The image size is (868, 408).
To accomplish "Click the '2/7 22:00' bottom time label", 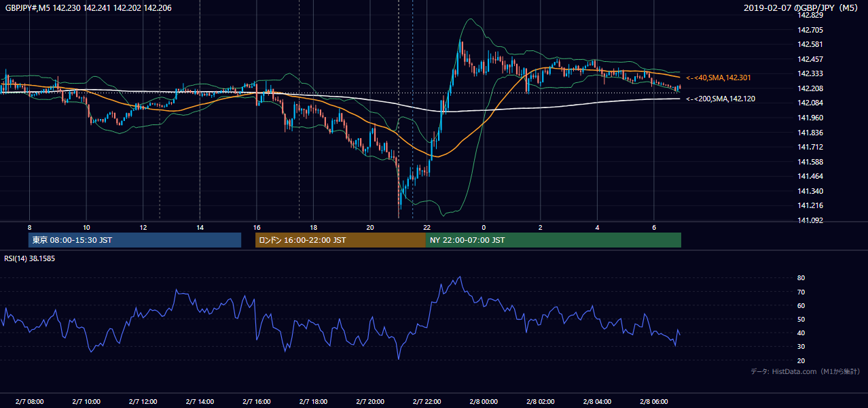I will tap(427, 402).
